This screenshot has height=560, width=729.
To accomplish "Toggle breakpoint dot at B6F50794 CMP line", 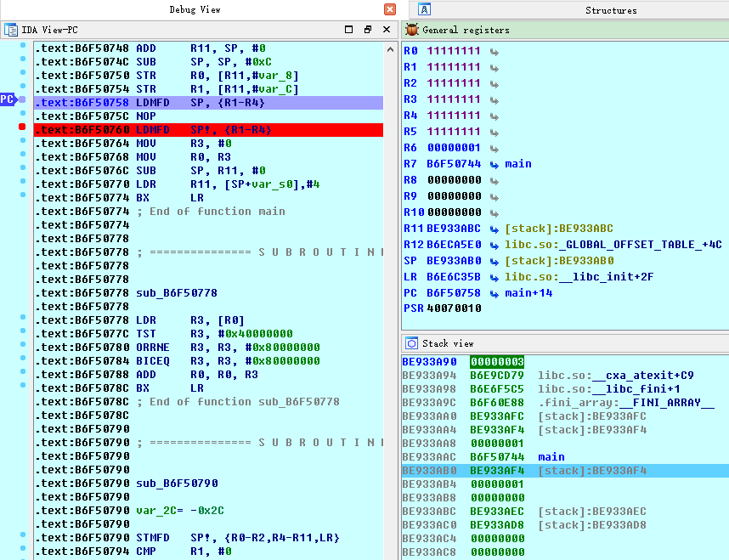I will point(23,548).
